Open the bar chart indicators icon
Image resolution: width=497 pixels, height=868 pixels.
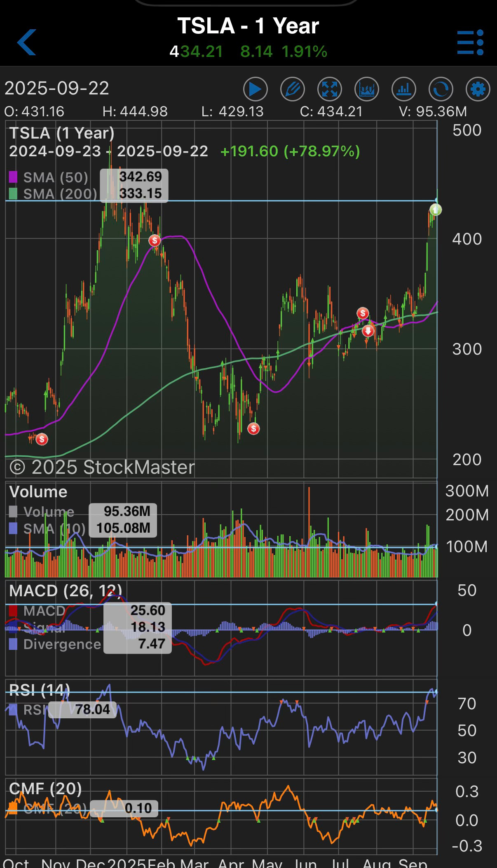point(404,89)
